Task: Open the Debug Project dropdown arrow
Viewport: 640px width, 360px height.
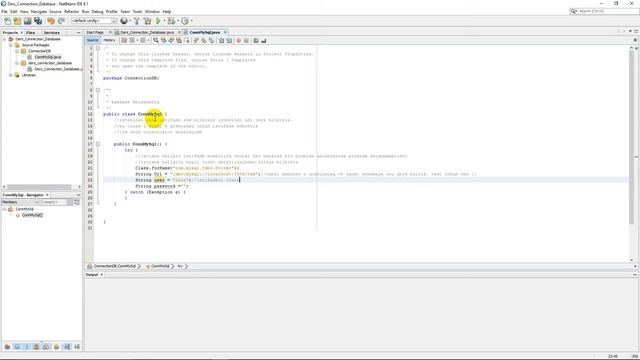Action: (x=178, y=21)
